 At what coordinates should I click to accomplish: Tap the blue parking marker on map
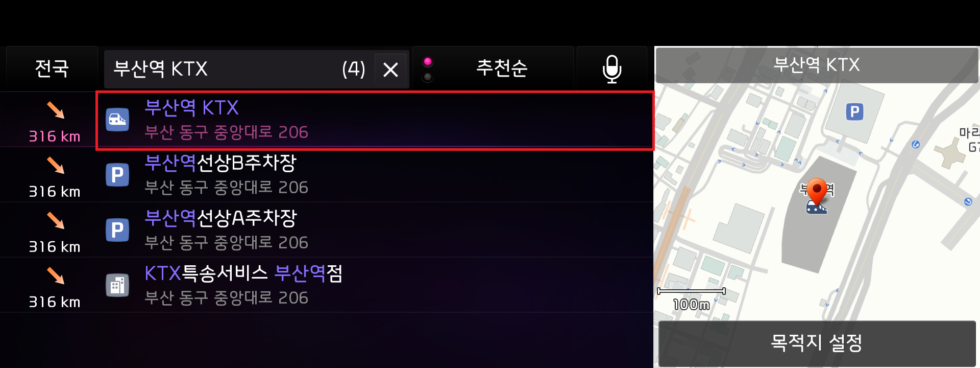854,111
